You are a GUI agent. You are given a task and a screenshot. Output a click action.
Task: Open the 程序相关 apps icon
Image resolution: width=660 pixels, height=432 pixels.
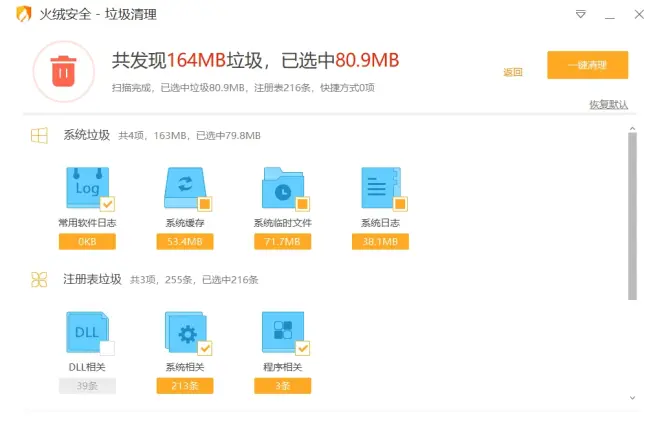282,332
